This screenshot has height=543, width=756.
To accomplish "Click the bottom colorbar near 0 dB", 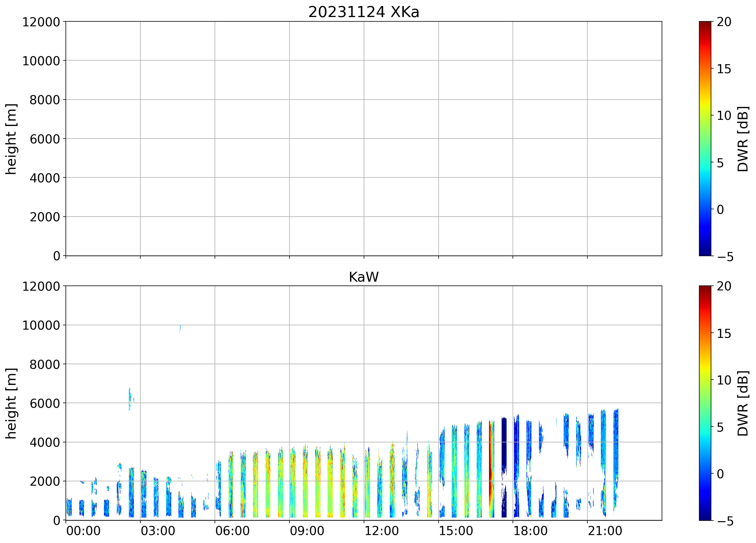I will [x=705, y=474].
